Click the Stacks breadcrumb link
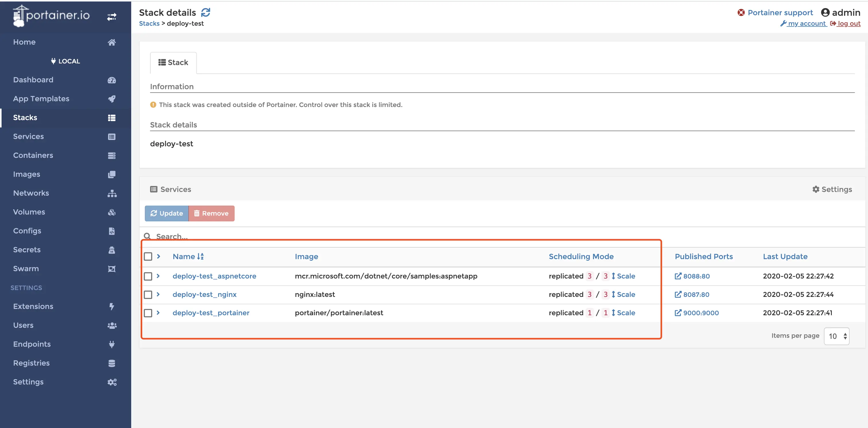Viewport: 868px width, 428px height. [x=149, y=24]
